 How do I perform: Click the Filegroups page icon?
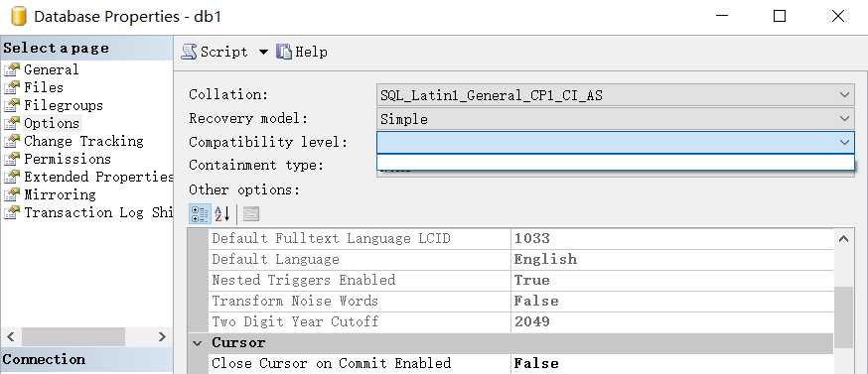pos(12,106)
